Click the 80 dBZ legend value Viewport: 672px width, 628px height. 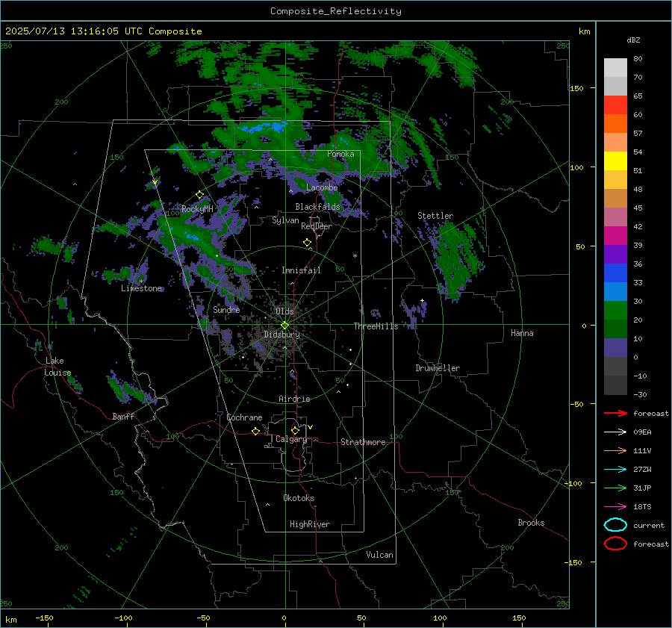tap(638, 59)
